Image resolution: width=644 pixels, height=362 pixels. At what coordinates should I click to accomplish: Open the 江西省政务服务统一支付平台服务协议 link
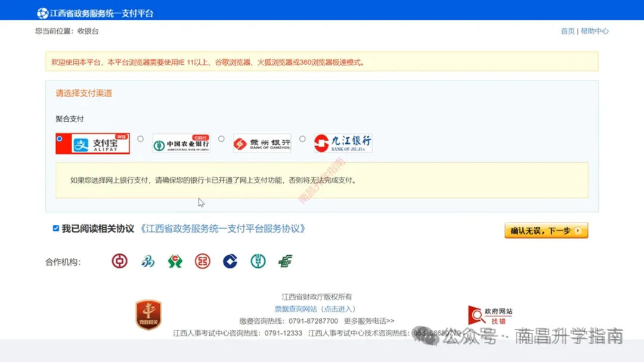click(x=223, y=229)
